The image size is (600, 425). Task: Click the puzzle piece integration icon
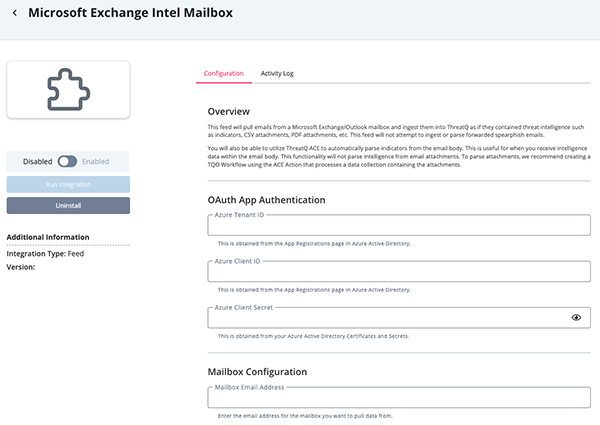[68, 90]
